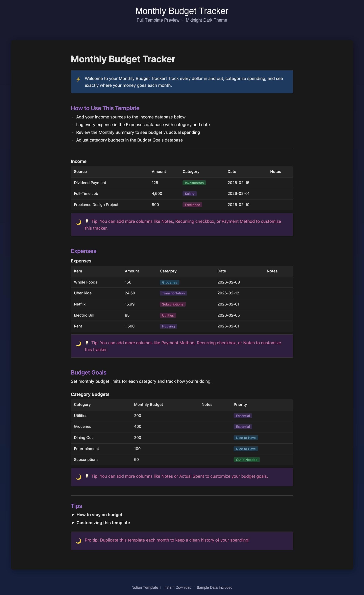Click the moon icon in Pro tip callout
The width and height of the screenshot is (364, 595).
tap(78, 541)
